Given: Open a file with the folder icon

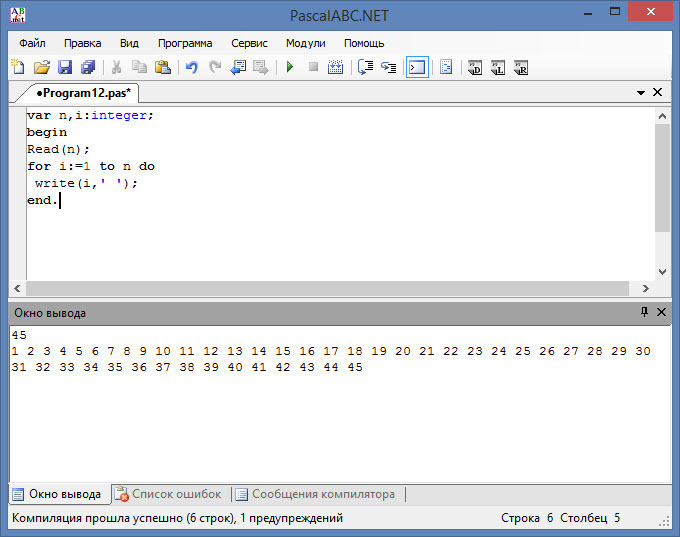Looking at the screenshot, I should (42, 67).
